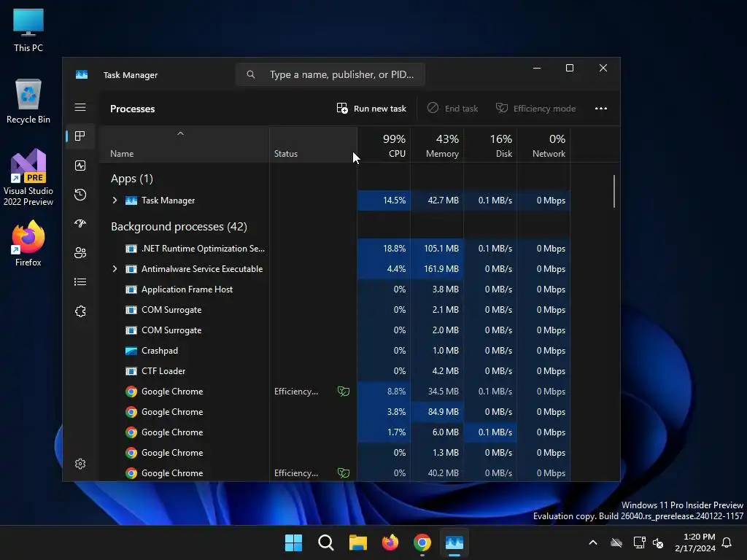747x560 pixels.
Task: Open the Details sidebar icon
Action: (x=80, y=282)
